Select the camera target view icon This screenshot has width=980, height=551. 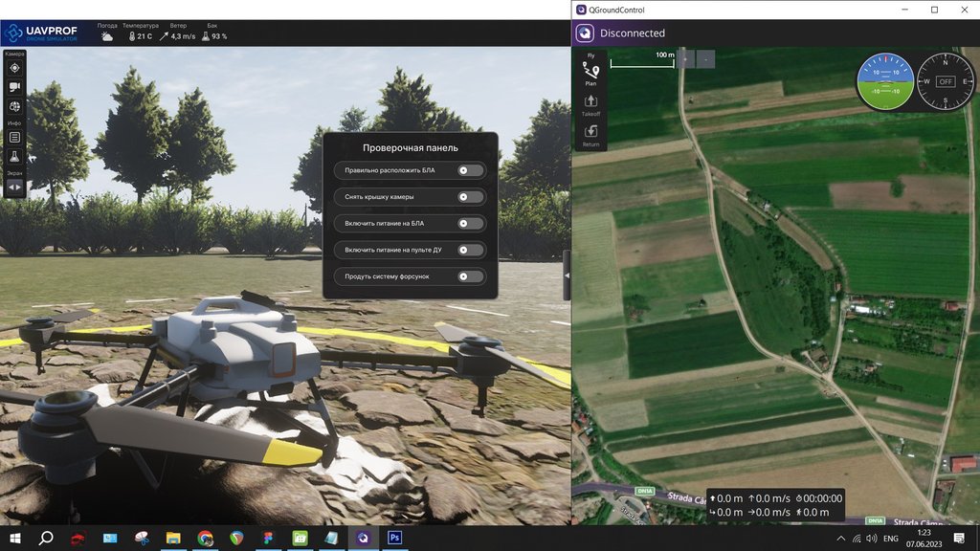[x=14, y=68]
